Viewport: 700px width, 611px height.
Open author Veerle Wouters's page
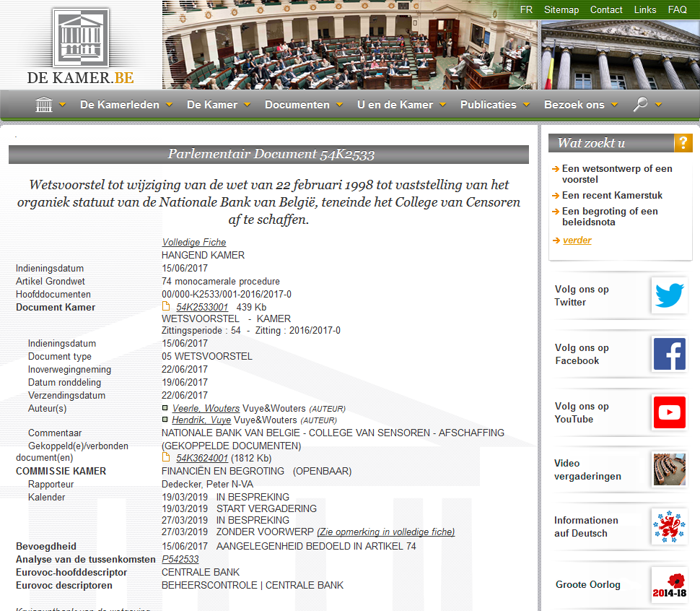pyautogui.click(x=206, y=409)
